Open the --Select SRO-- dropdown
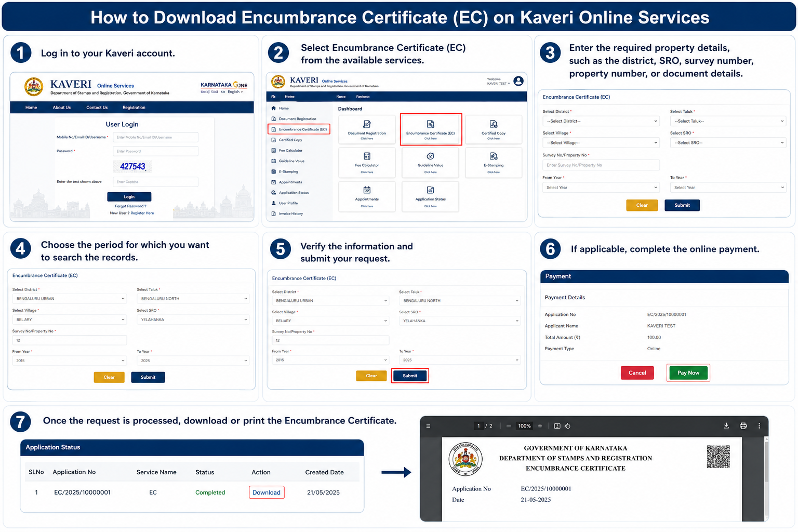The height and width of the screenshot is (532, 798). click(x=728, y=143)
